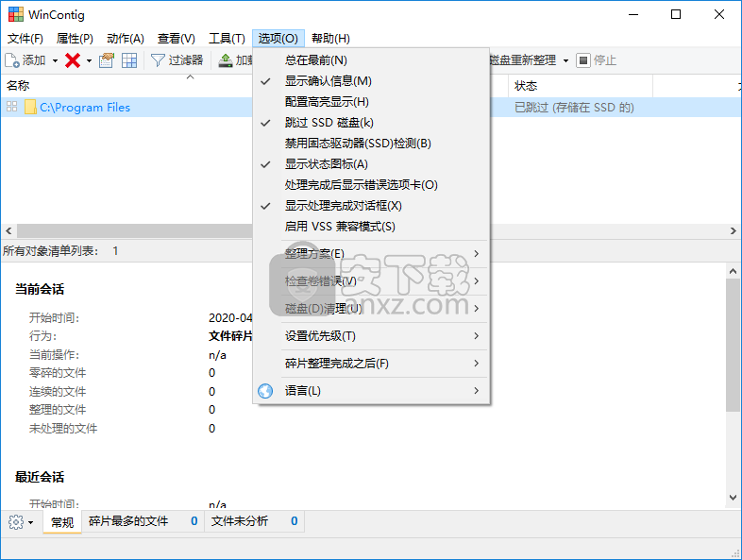Click the grid view icon in toolbar

click(x=129, y=60)
